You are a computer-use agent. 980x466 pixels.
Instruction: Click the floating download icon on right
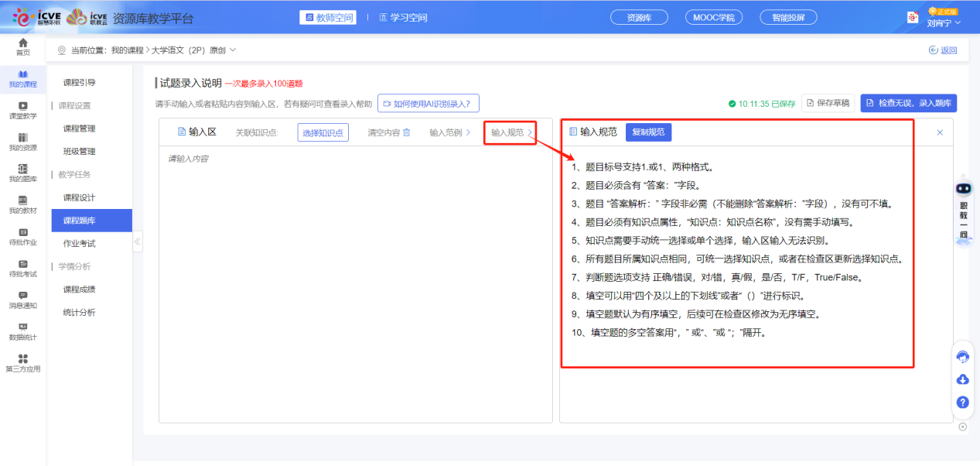pyautogui.click(x=963, y=379)
